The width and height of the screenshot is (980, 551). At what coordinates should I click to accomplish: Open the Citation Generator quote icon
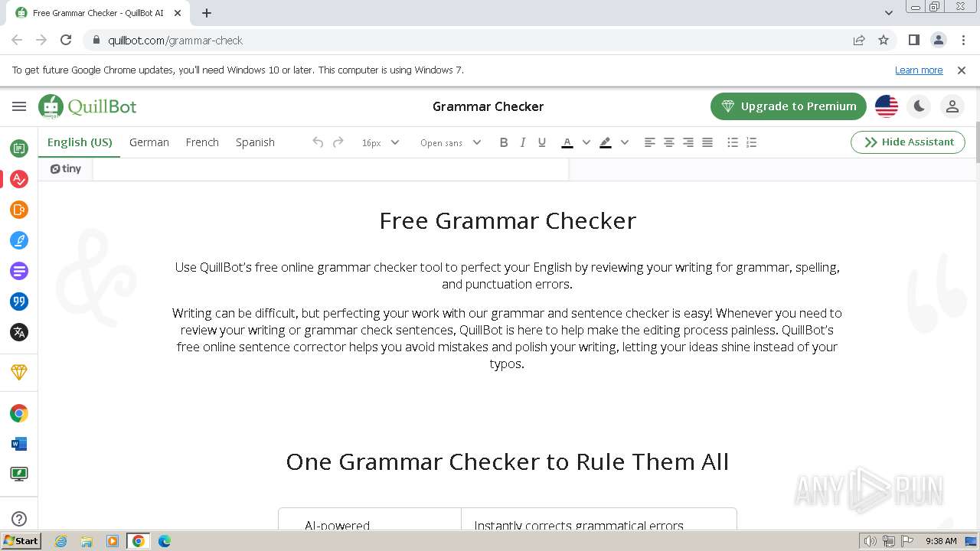click(x=19, y=302)
